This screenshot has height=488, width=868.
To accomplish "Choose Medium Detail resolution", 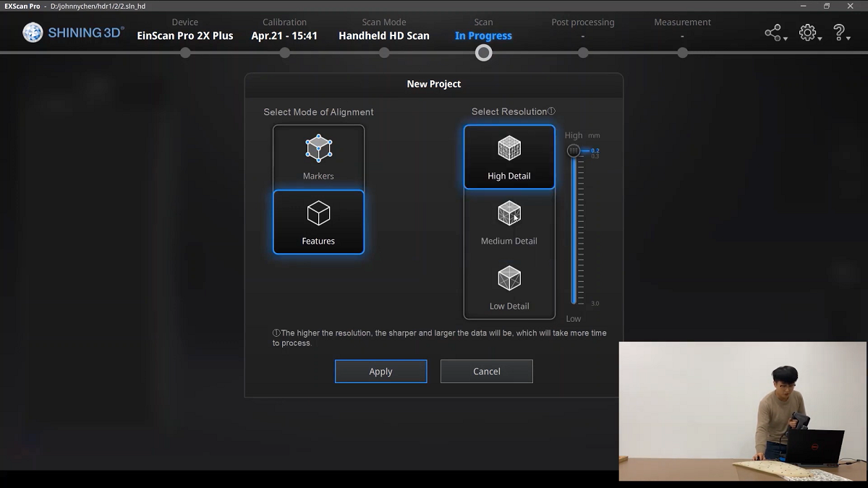I will pos(509,222).
